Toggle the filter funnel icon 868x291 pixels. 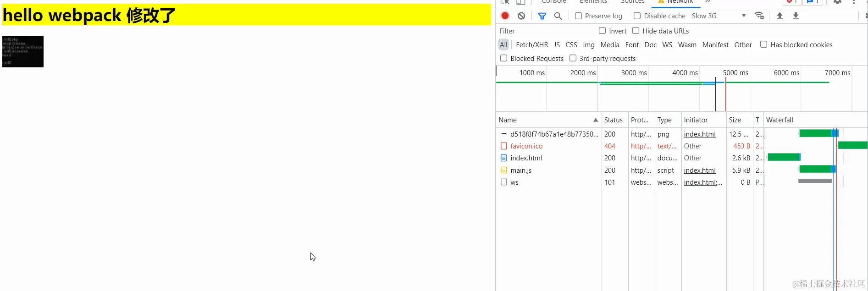pos(542,16)
